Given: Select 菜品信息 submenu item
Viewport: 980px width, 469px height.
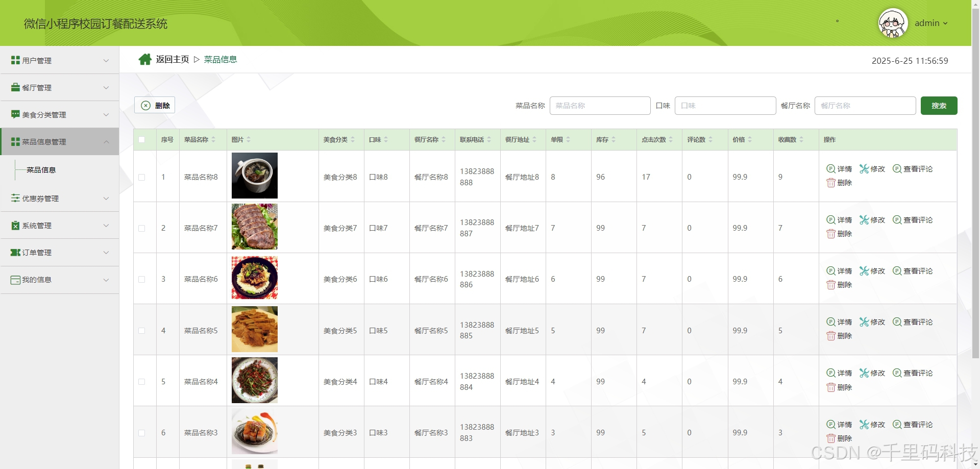Looking at the screenshot, I should coord(41,170).
